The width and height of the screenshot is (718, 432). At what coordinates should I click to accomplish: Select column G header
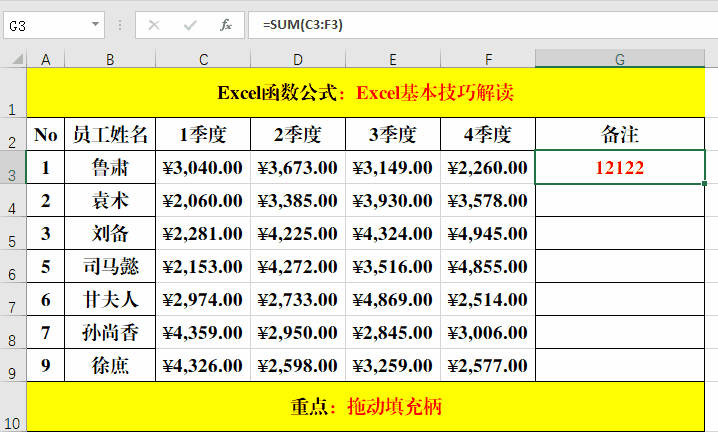coord(620,59)
